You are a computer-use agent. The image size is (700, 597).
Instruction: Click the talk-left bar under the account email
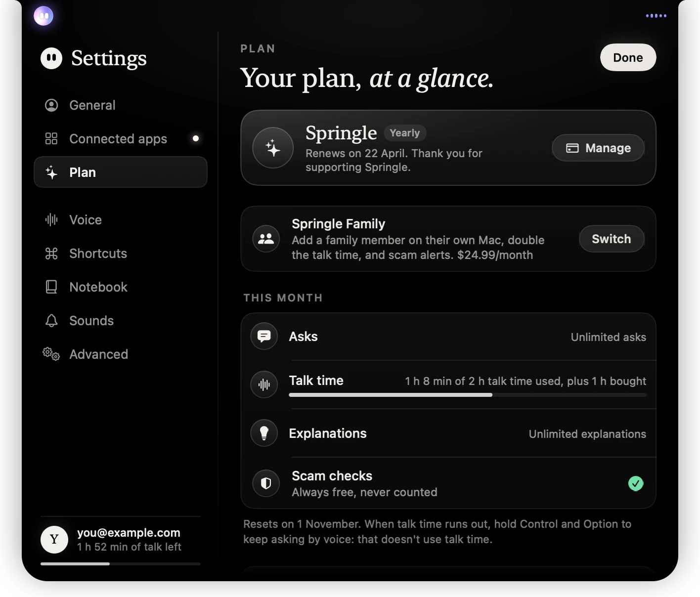click(121, 564)
